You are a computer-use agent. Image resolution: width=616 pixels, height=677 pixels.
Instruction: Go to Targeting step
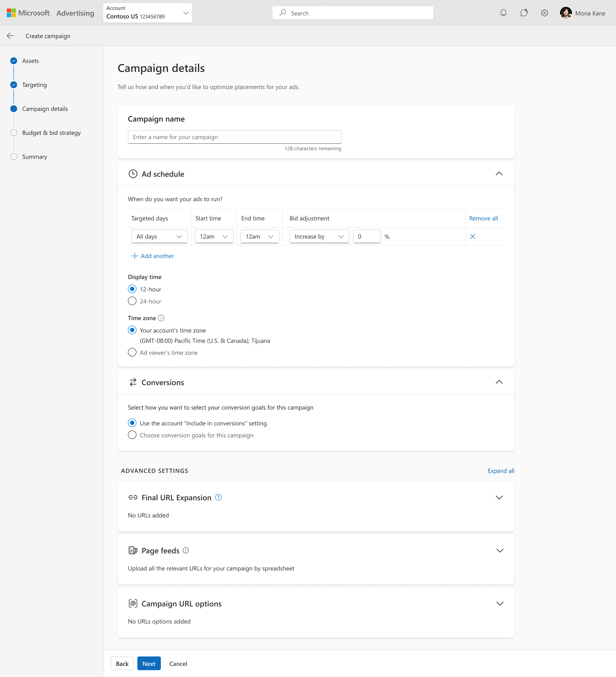pos(35,85)
